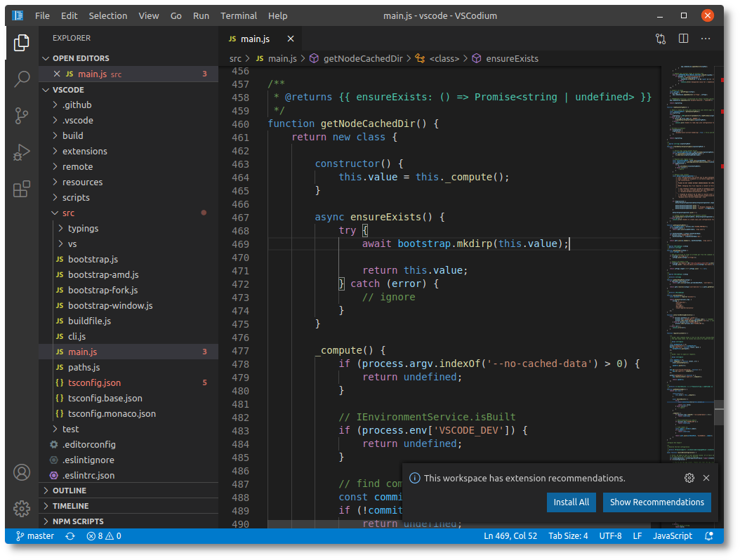Open the Source Control view

tap(21, 116)
